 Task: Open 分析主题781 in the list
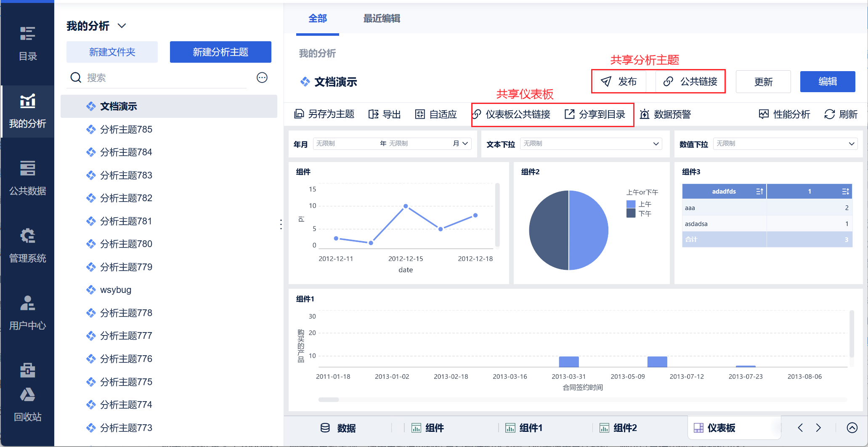(x=169, y=221)
